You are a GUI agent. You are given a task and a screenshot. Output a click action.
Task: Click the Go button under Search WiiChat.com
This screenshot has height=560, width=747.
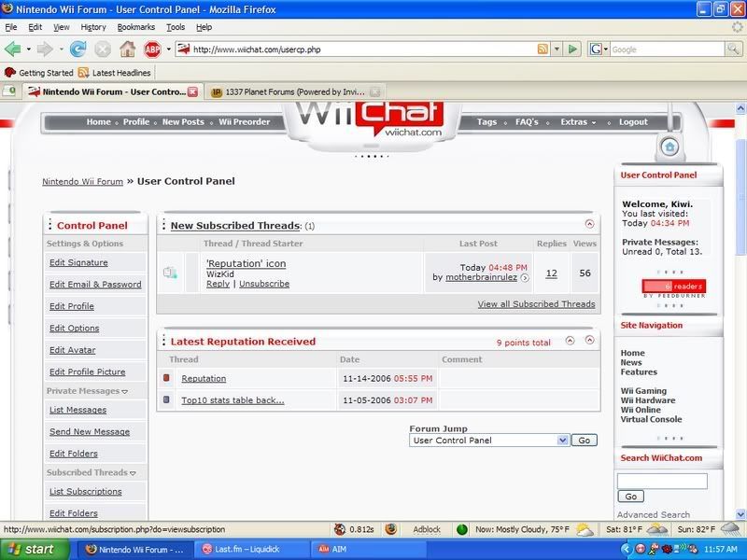pos(631,497)
